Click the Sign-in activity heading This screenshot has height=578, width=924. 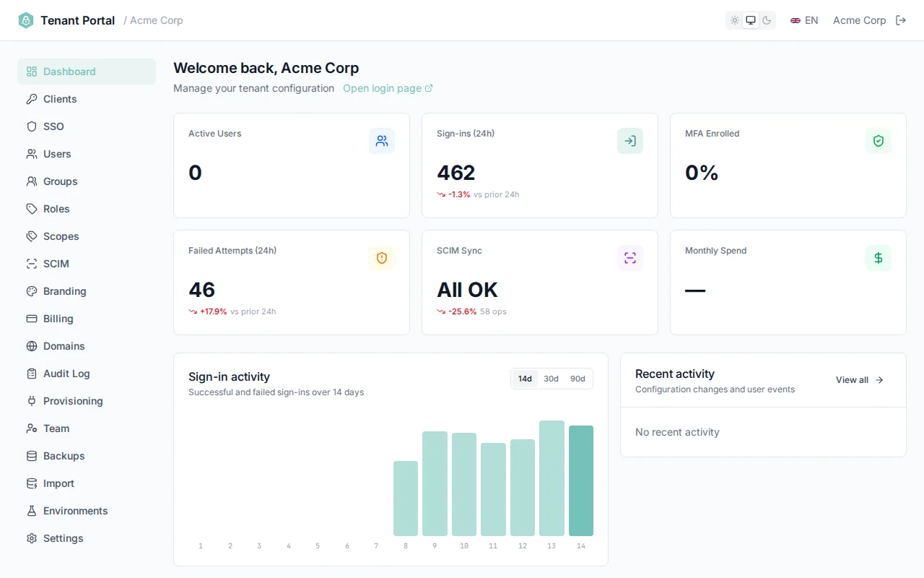(229, 376)
